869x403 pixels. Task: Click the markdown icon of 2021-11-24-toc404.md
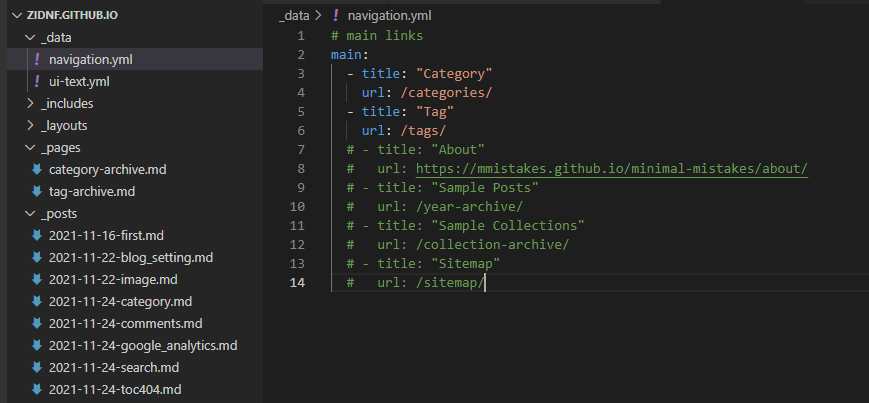click(x=37, y=390)
